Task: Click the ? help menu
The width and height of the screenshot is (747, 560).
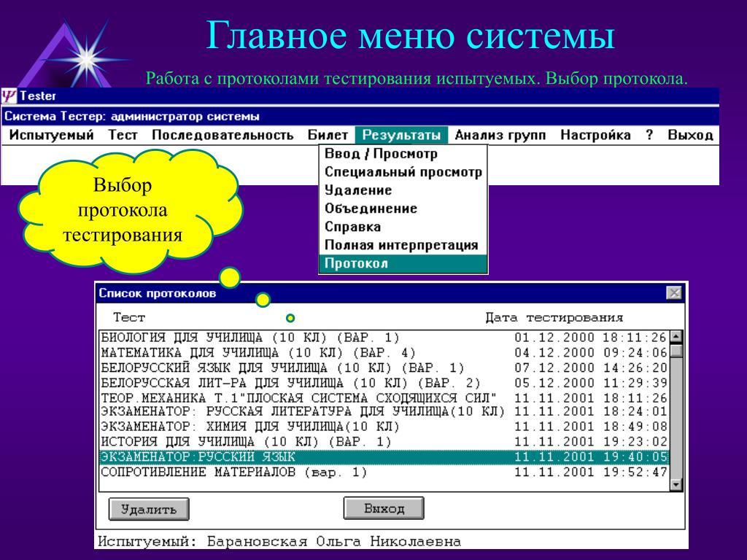Action: click(649, 135)
